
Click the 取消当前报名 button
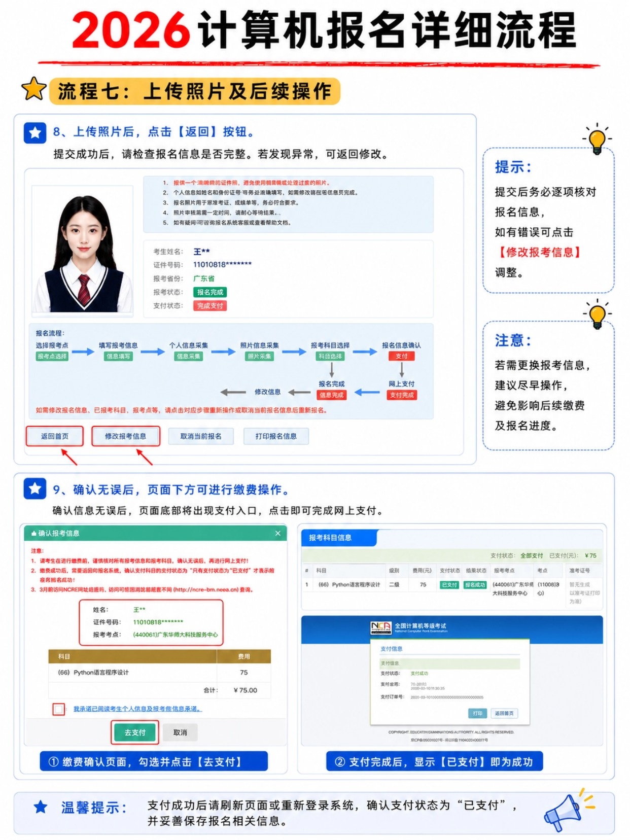pyautogui.click(x=201, y=436)
